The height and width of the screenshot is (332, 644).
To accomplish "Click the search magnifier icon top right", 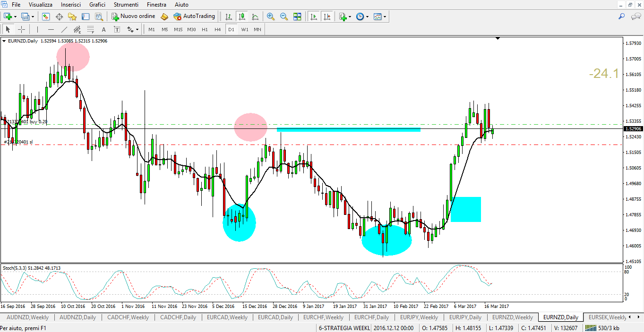I will (x=622, y=17).
